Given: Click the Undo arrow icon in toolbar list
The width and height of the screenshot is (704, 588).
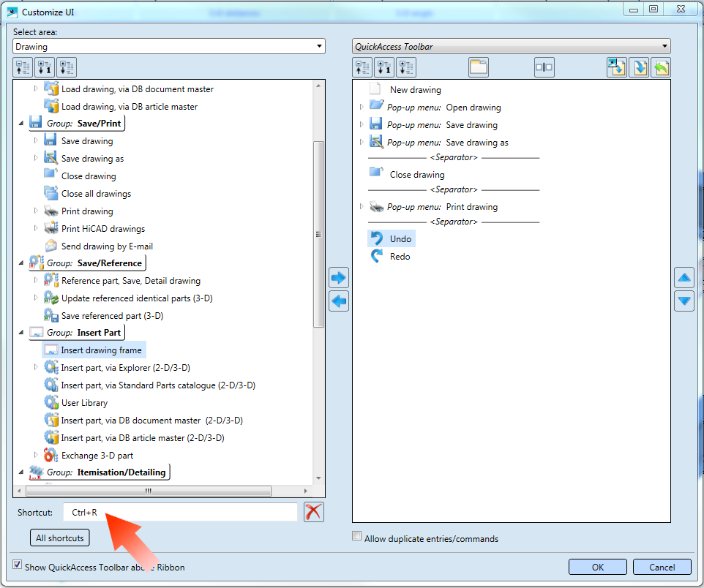Looking at the screenshot, I should [377, 238].
